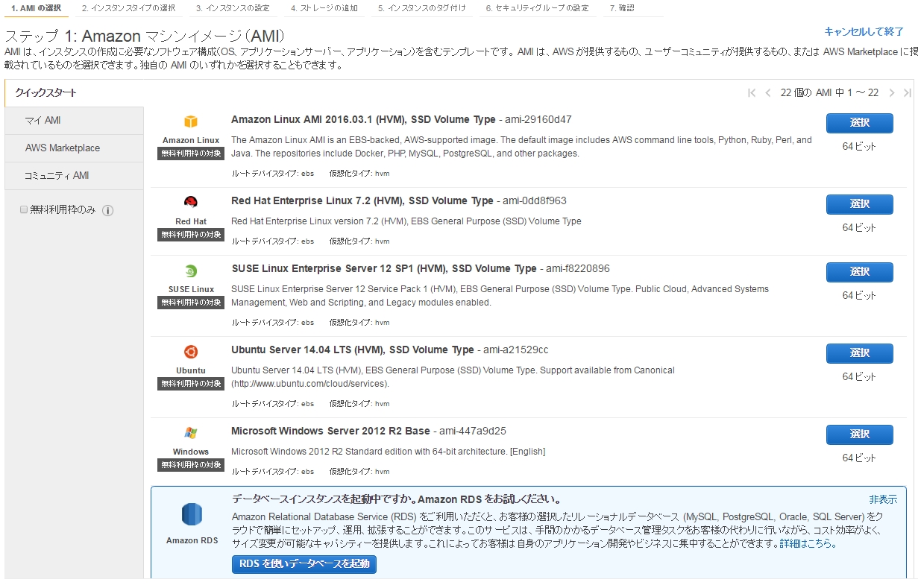Jump to the last AMI page
This screenshot has width=918, height=588.
[x=907, y=93]
